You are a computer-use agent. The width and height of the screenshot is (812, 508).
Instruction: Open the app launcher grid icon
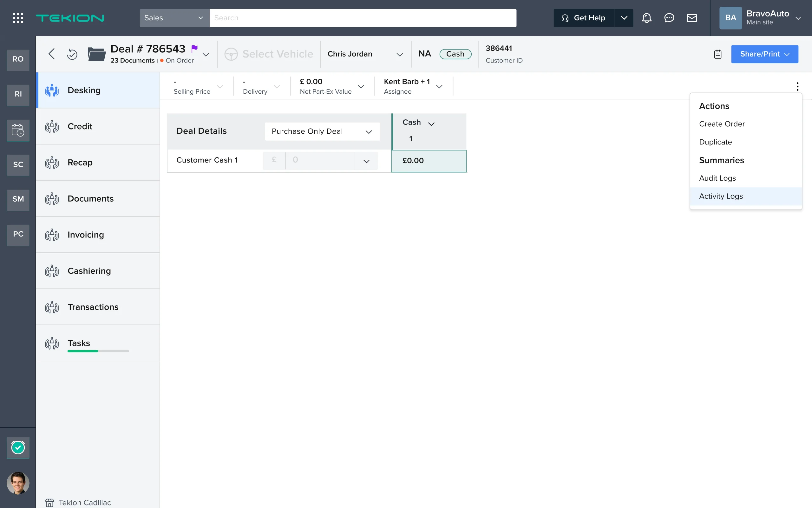click(18, 18)
